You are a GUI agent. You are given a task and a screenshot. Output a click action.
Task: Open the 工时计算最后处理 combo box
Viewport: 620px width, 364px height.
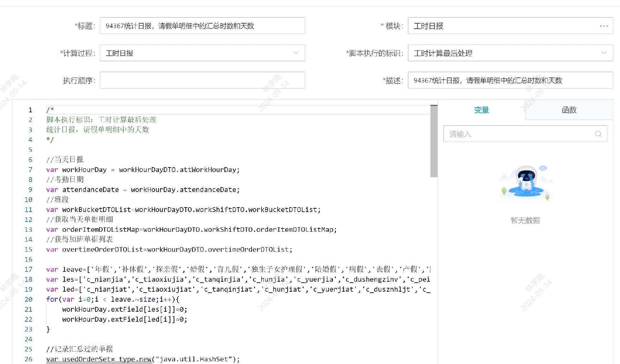tap(504, 53)
